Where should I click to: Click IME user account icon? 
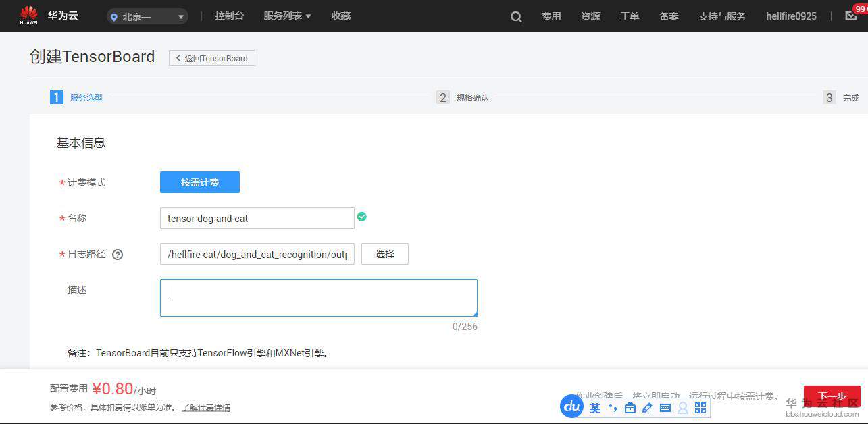tap(683, 408)
